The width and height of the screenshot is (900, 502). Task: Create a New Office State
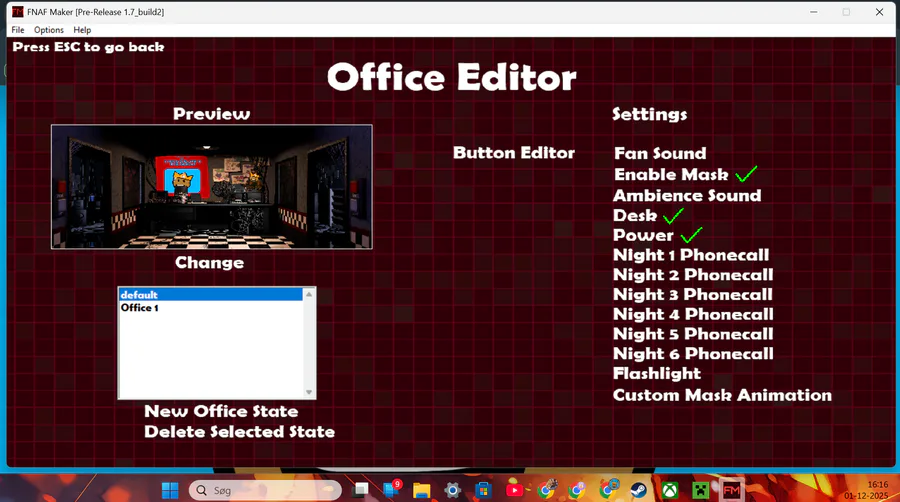click(221, 411)
